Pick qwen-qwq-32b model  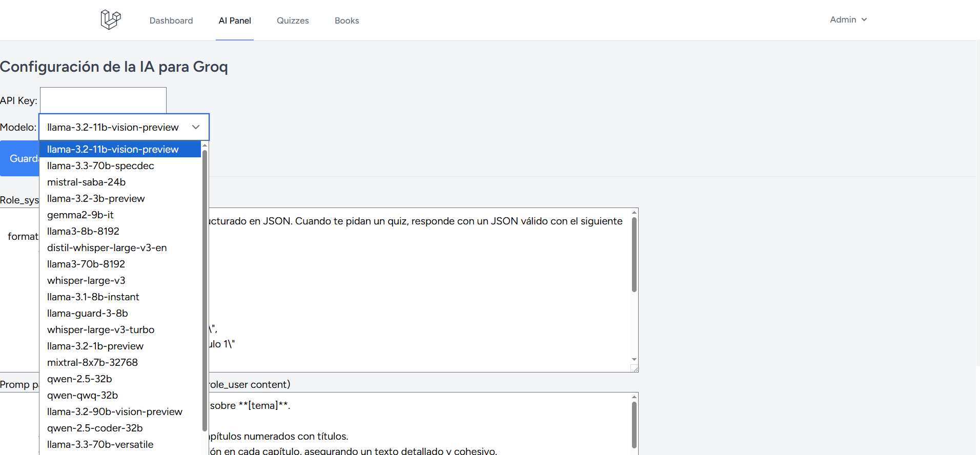point(120,395)
